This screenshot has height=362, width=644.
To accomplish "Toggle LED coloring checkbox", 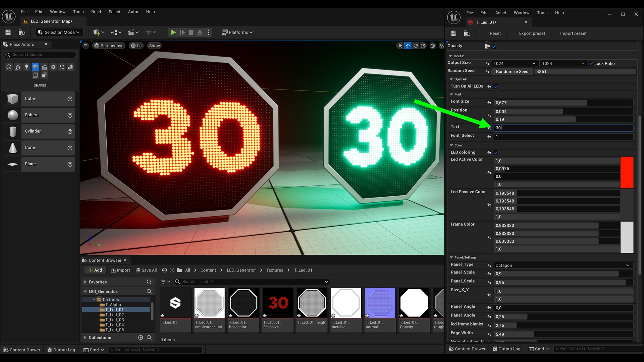I will coord(496,153).
